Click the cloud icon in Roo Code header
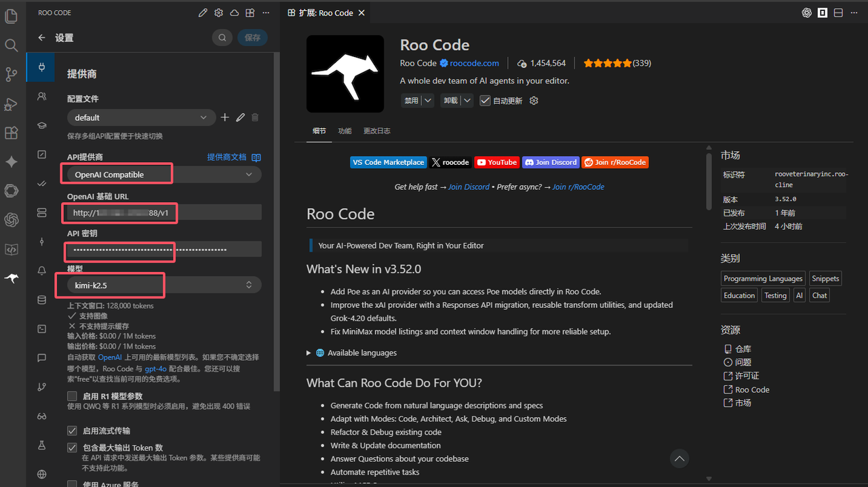Image resolution: width=868 pixels, height=487 pixels. pyautogui.click(x=235, y=13)
